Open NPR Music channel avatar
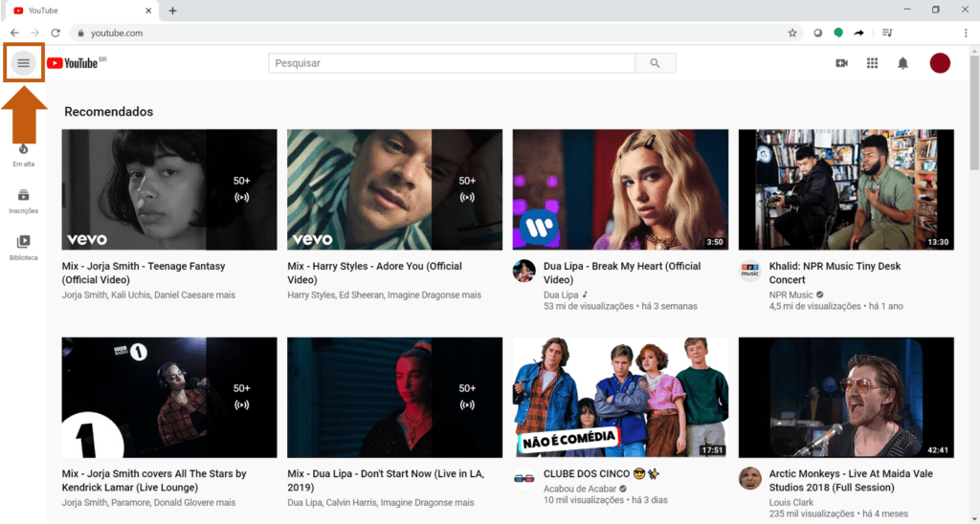This screenshot has height=524, width=980. [750, 271]
